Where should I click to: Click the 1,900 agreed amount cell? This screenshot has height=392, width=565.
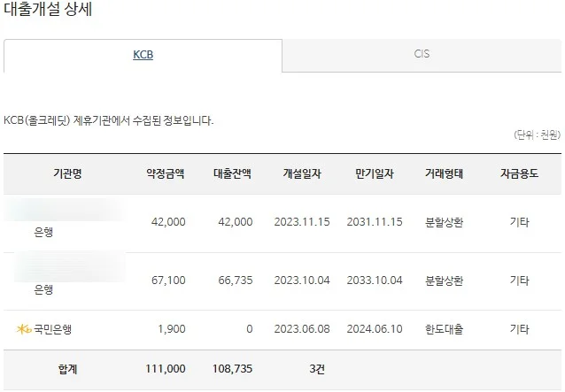tap(172, 329)
